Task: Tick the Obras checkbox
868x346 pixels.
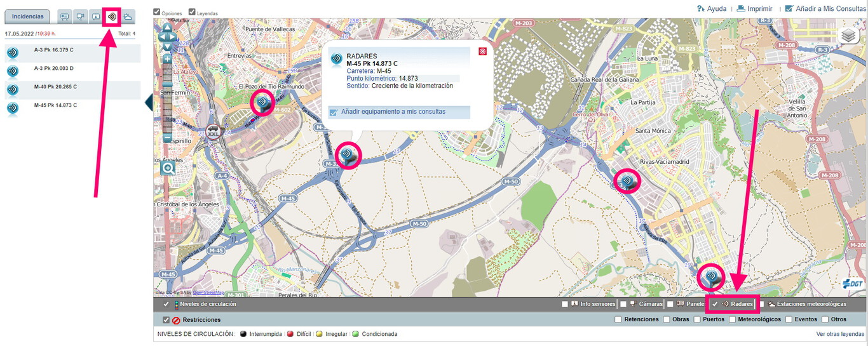Action: [x=667, y=320]
